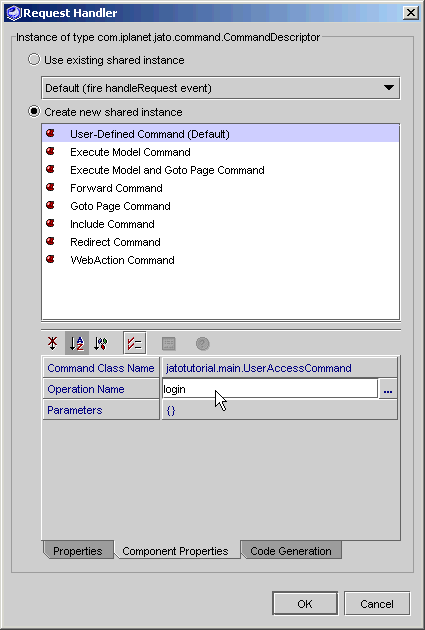Toggle the sort by name A-Z icon
425x630 pixels.
pos(77,344)
